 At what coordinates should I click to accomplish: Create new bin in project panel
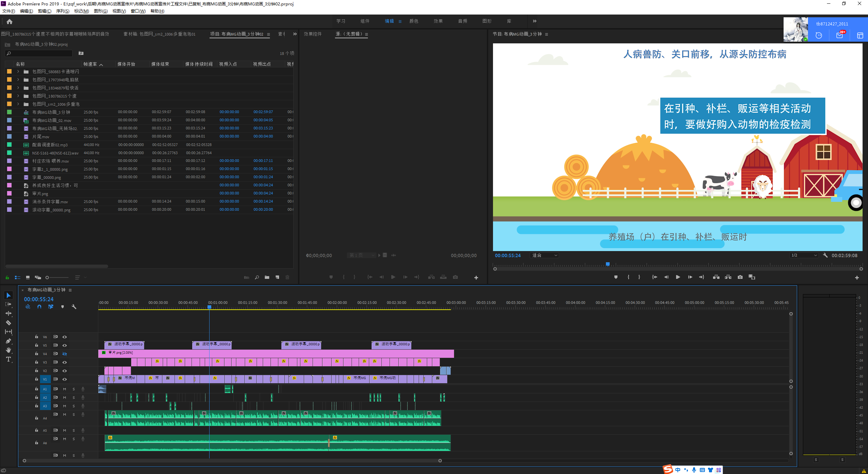(x=267, y=277)
